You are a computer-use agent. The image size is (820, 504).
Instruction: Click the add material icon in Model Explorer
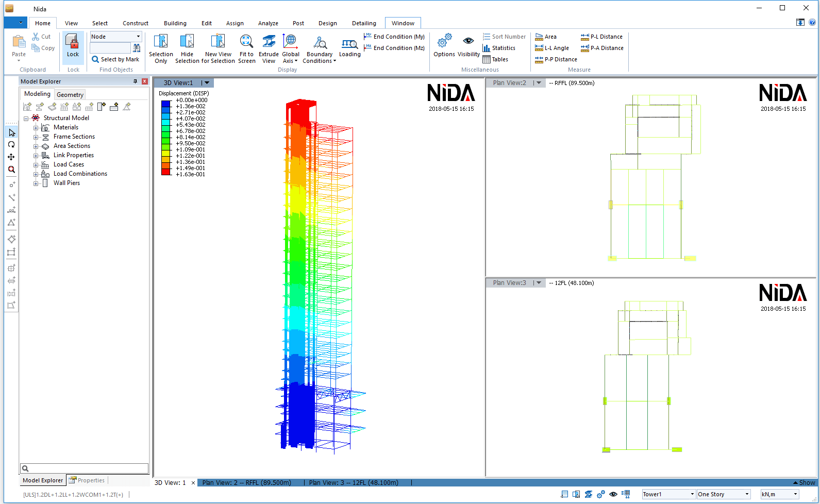(27, 107)
